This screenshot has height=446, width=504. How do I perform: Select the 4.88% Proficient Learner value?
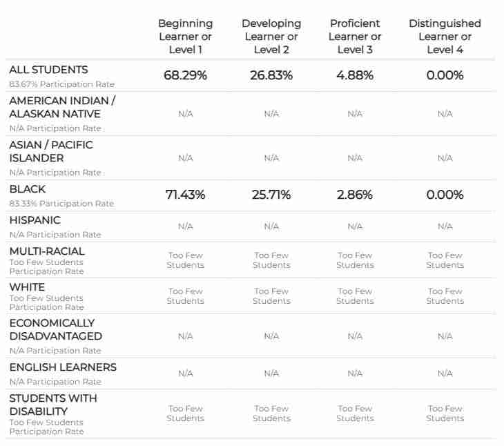pyautogui.click(x=355, y=75)
